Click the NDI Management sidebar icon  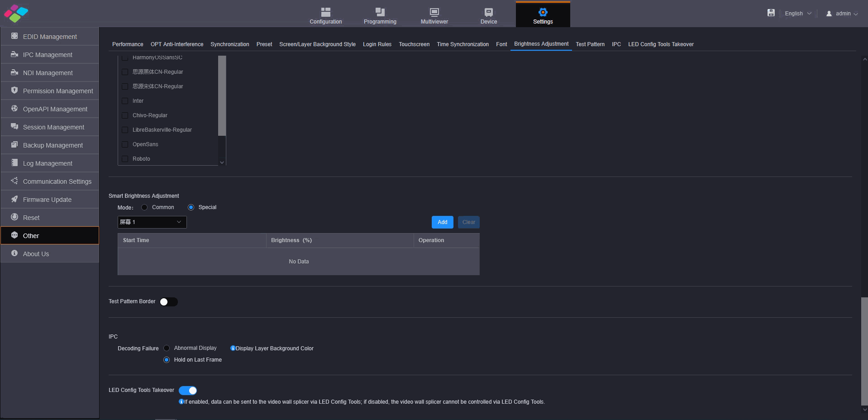14,72
